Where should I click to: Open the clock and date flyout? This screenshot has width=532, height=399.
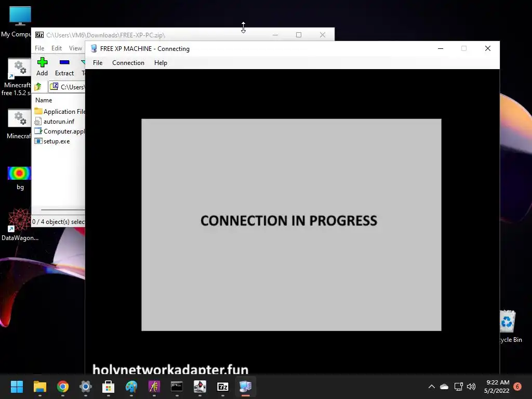pos(497,387)
